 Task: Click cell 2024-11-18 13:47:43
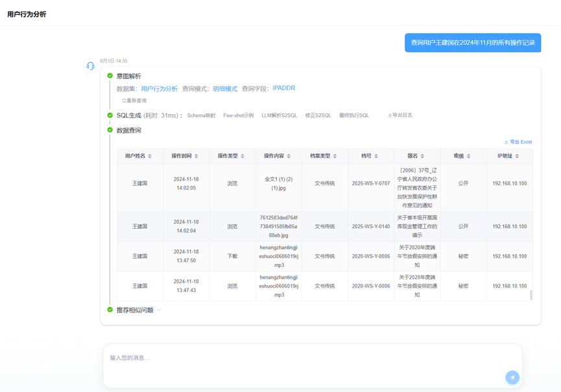click(186, 286)
